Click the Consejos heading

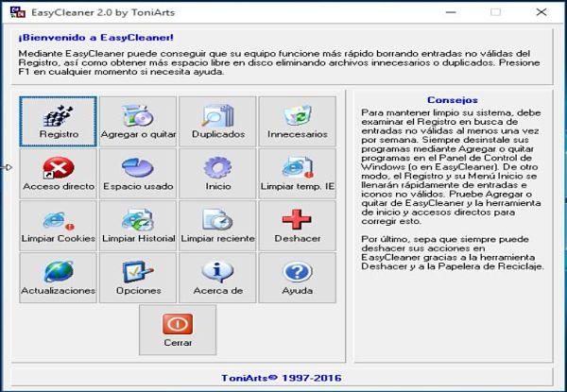[453, 100]
